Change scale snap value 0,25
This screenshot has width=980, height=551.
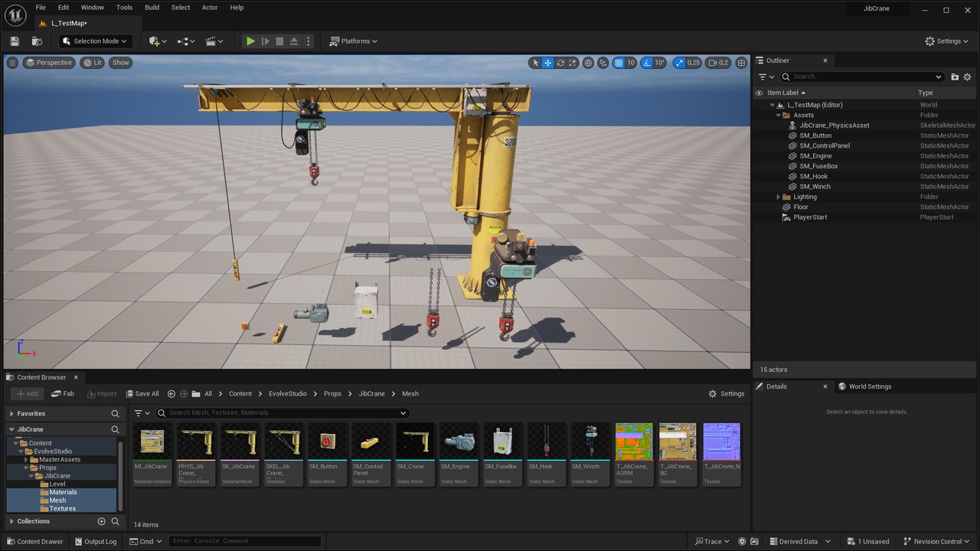(693, 63)
